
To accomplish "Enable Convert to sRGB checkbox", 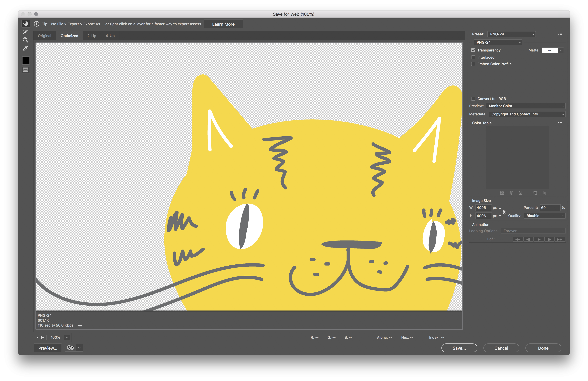I will pos(473,99).
